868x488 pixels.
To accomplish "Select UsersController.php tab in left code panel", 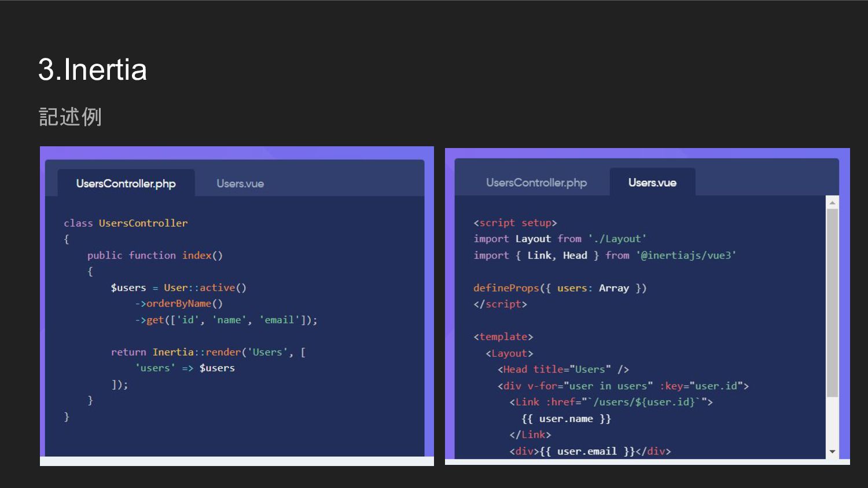I will 126,183.
